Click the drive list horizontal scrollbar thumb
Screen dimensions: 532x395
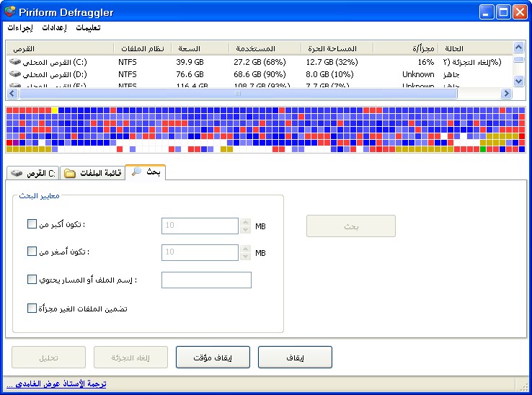click(238, 93)
